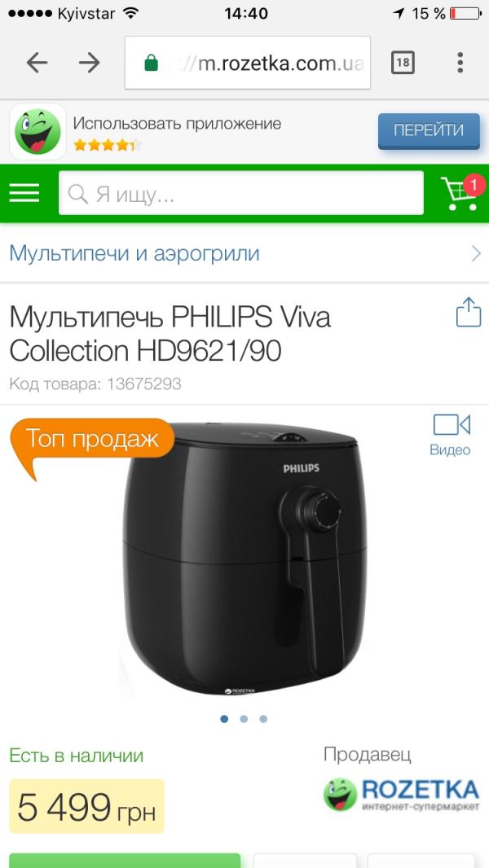The width and height of the screenshot is (489, 868).
Task: Open the browser three-dot menu
Action: tap(460, 63)
